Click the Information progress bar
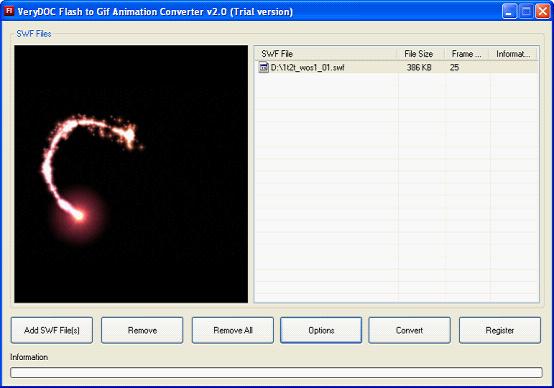This screenshot has width=554, height=388. (x=276, y=372)
